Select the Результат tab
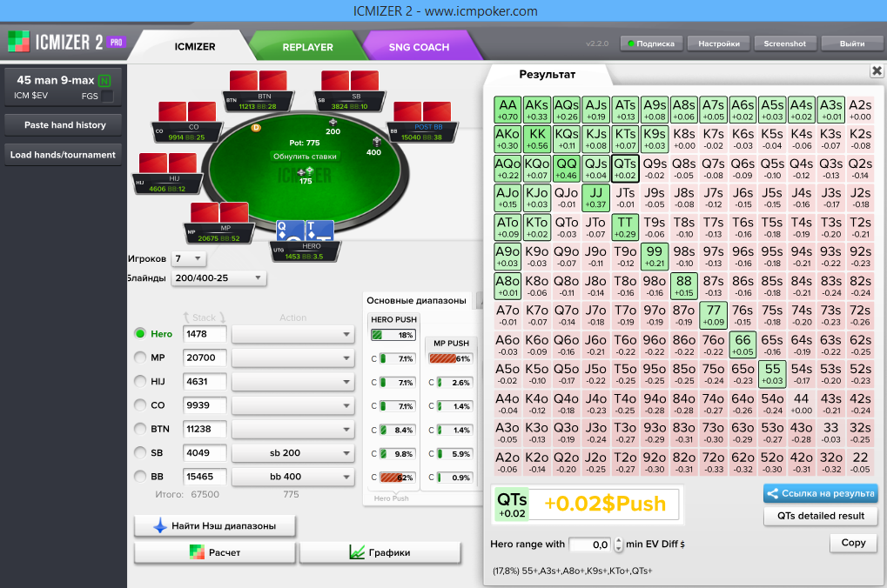Screen dimensions: 887x588 [547, 74]
